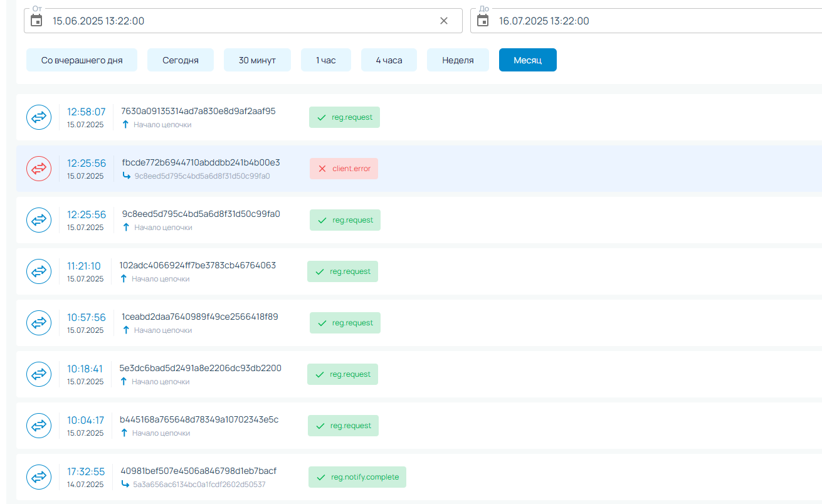Click exchange icon of the 12:58:07 entry
Image resolution: width=822 pixels, height=504 pixels.
click(x=39, y=117)
